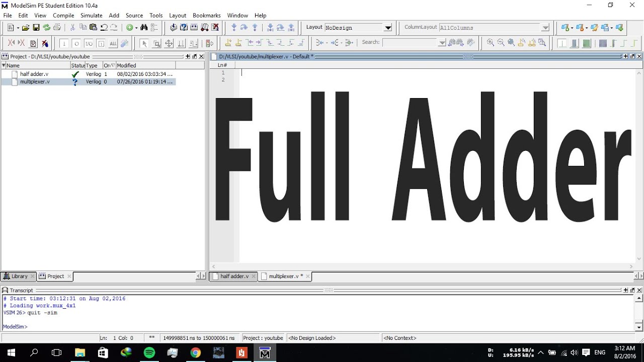Sort the list by the Name column
The width and height of the screenshot is (644, 362).
(x=38, y=65)
